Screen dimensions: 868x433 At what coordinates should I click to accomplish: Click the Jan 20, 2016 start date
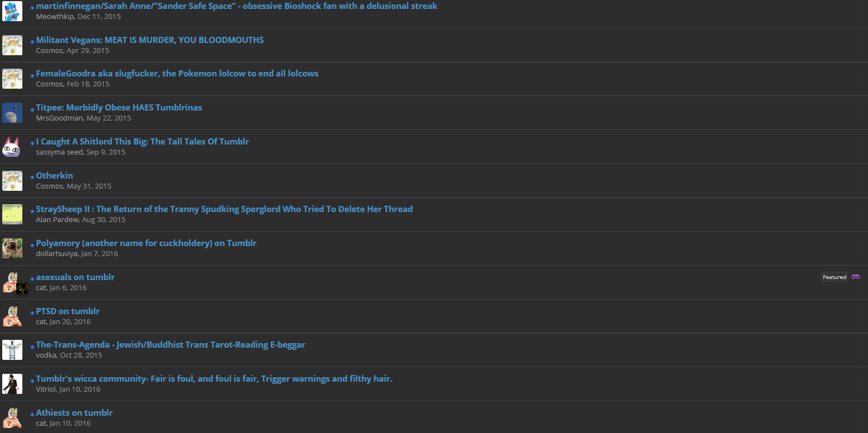pyautogui.click(x=70, y=322)
